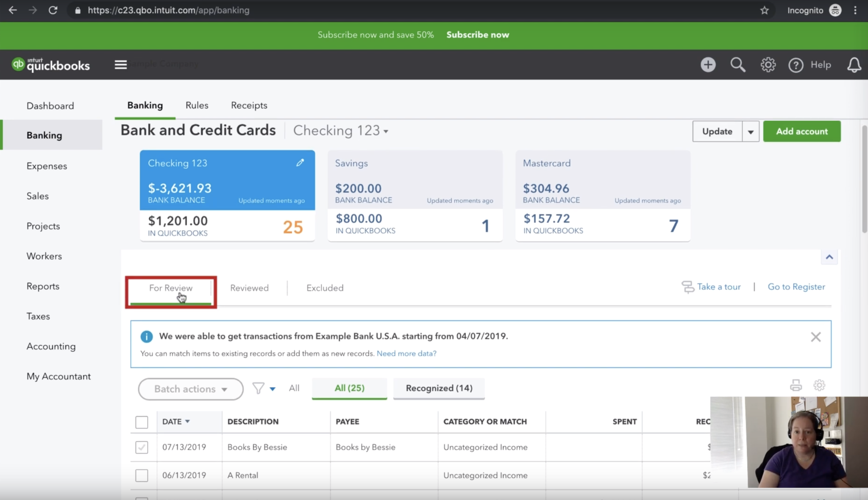Click the Books by Bessie payee cell
The width and height of the screenshot is (868, 500).
(365, 447)
